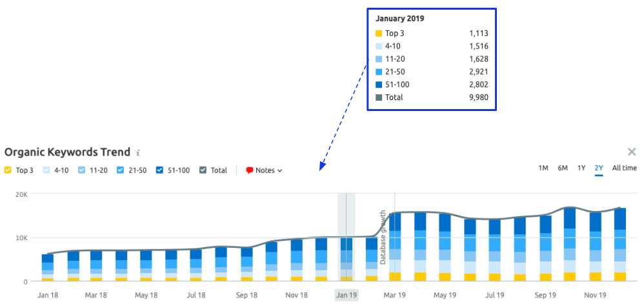This screenshot has height=304, width=644.
Task: Select the 6M time range
Action: pos(563,168)
